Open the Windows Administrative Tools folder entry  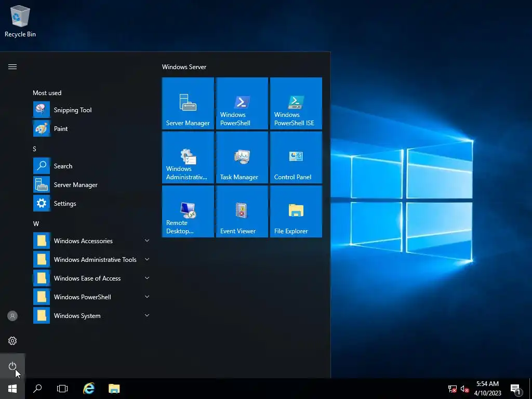[x=92, y=259]
